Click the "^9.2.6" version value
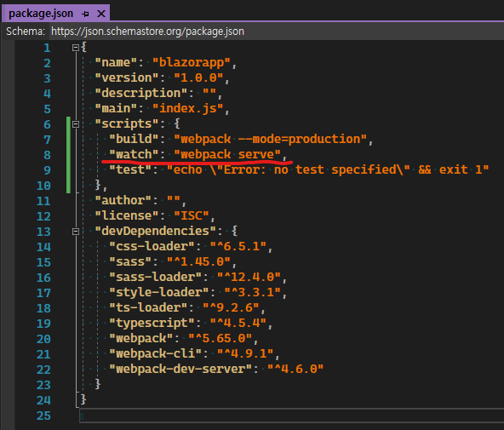 [x=231, y=308]
